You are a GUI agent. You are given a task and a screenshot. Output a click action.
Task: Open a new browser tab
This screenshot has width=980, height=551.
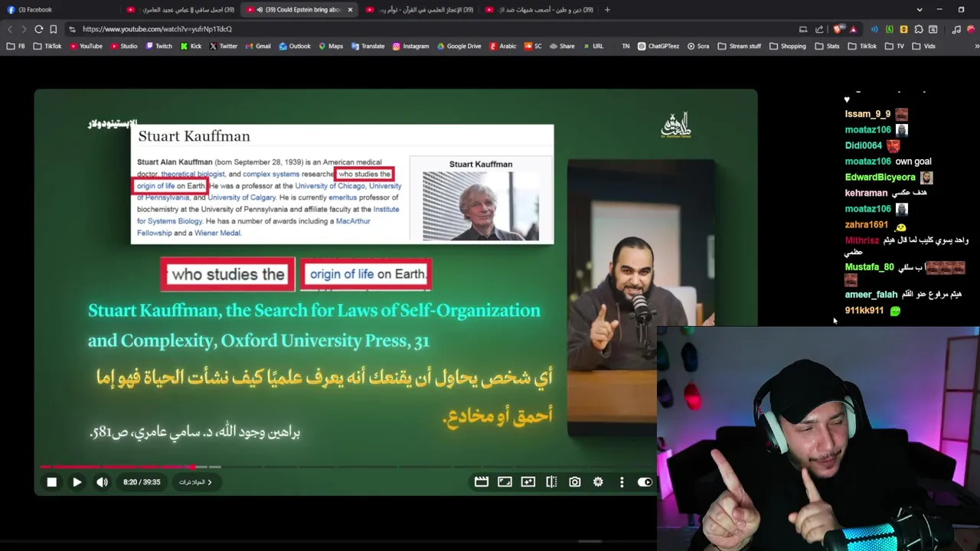(607, 10)
